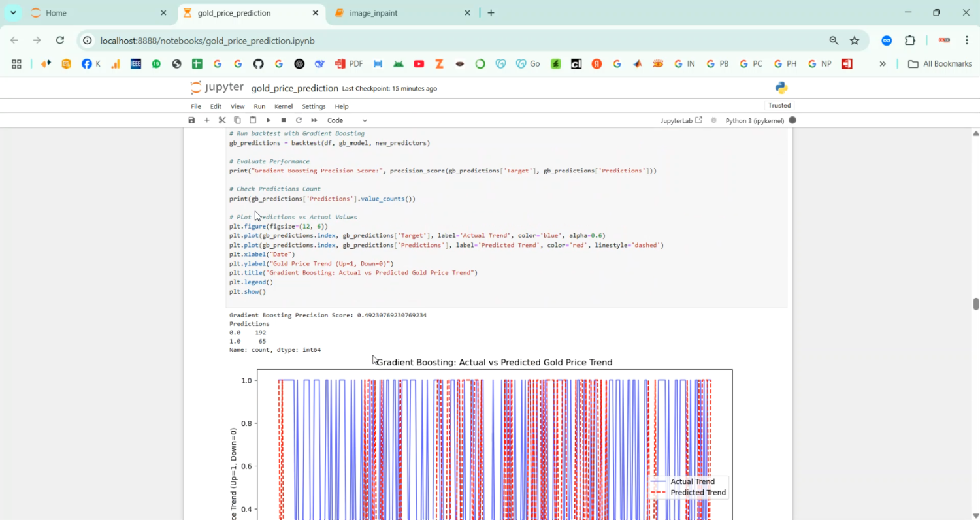
Task: Bookmark the page with the star icon
Action: (x=855, y=40)
